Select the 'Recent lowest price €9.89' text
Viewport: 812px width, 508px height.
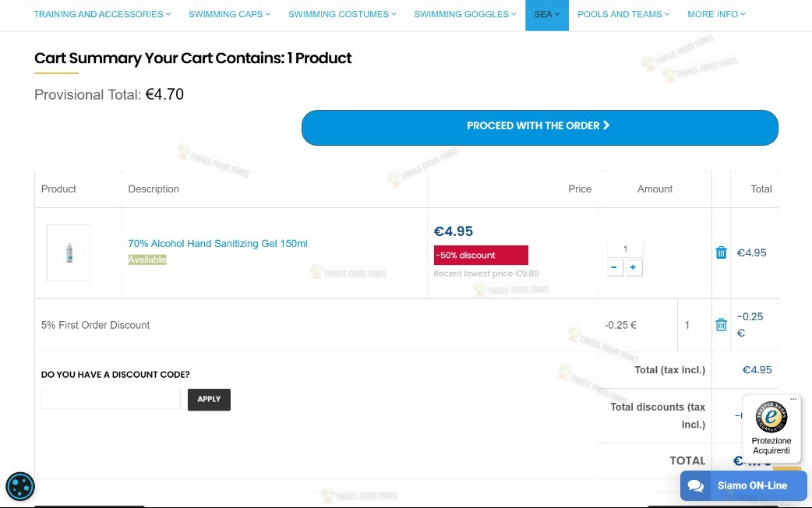click(485, 273)
